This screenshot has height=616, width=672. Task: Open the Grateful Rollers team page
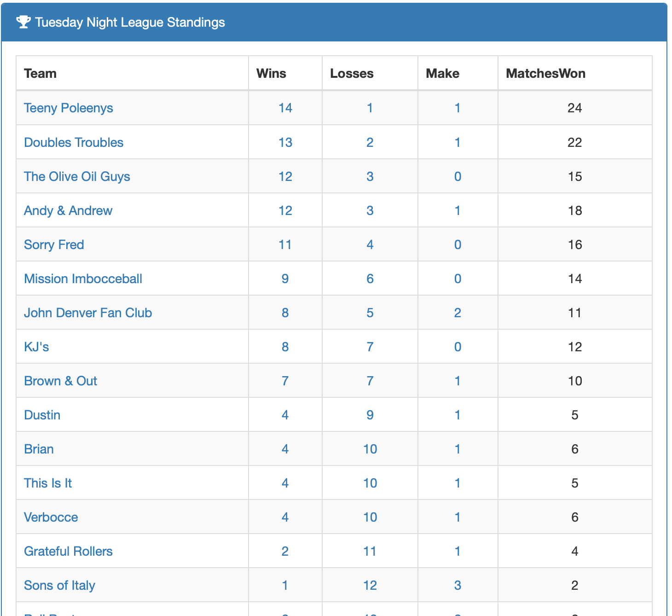pos(68,551)
